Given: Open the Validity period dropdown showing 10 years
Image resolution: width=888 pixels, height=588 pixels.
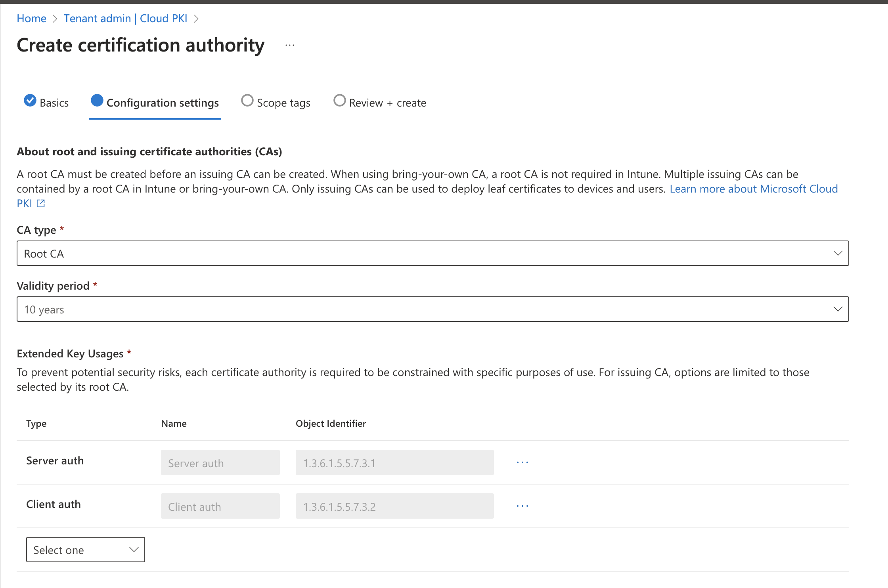Looking at the screenshot, I should (433, 309).
